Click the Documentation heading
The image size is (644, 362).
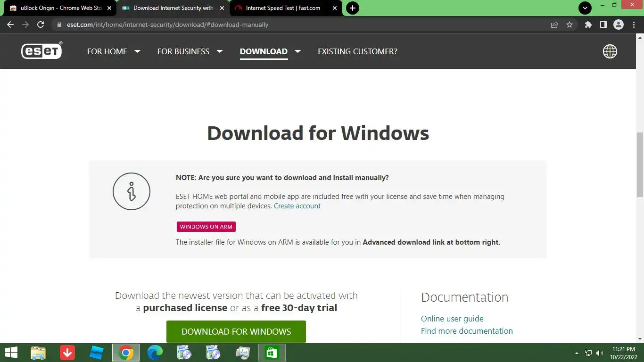pos(464,297)
